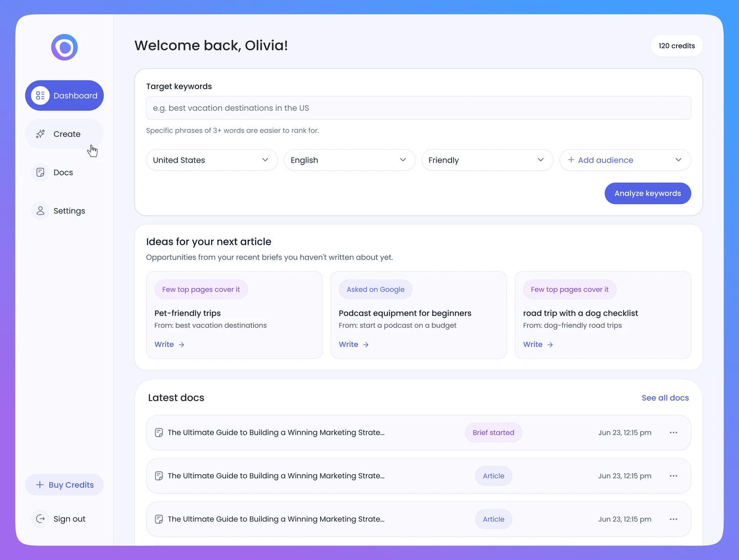Click the Analyze keywords button
This screenshot has width=739, height=560.
tap(648, 193)
